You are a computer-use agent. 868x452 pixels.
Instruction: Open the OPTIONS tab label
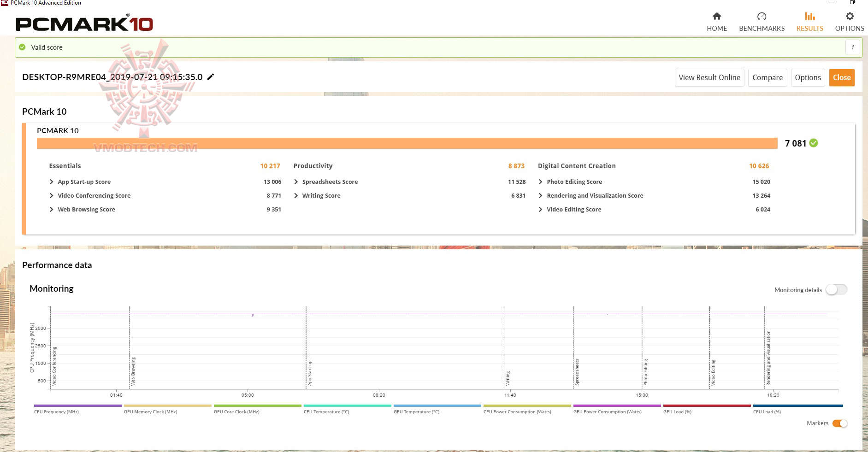pos(850,29)
